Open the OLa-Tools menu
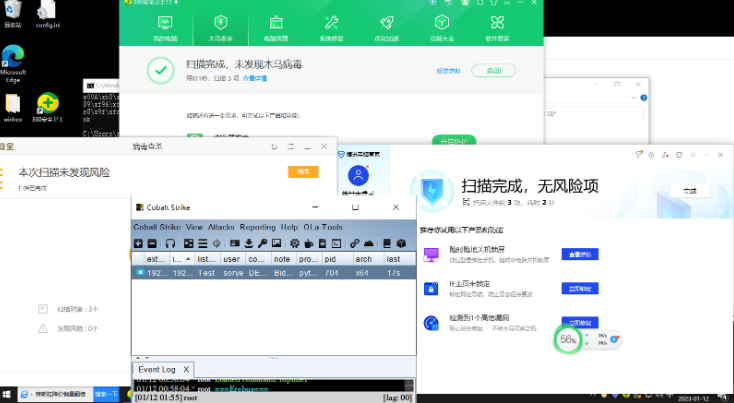Screen dimensions: 734x403 323,227
